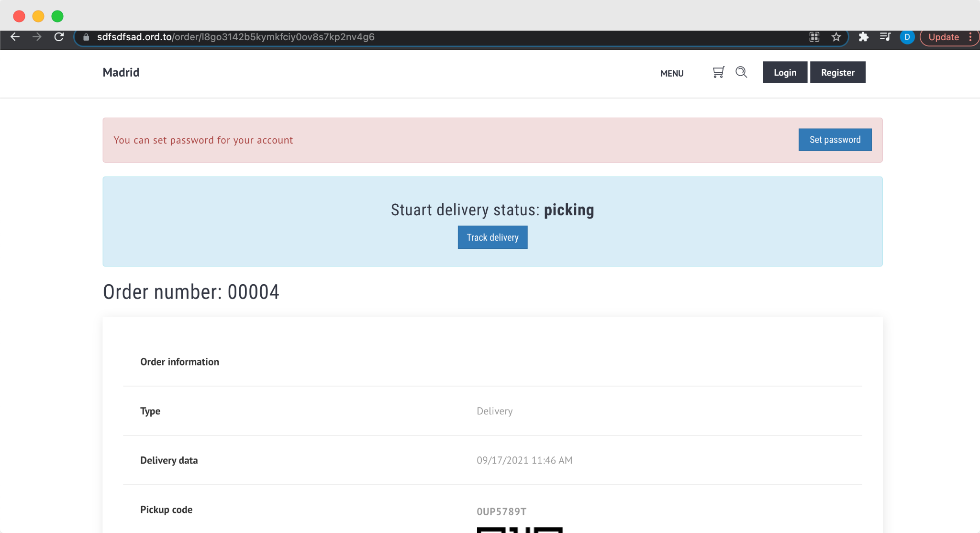Viewport: 980px width, 533px height.
Task: Open the site search magnifier icon
Action: 741,72
